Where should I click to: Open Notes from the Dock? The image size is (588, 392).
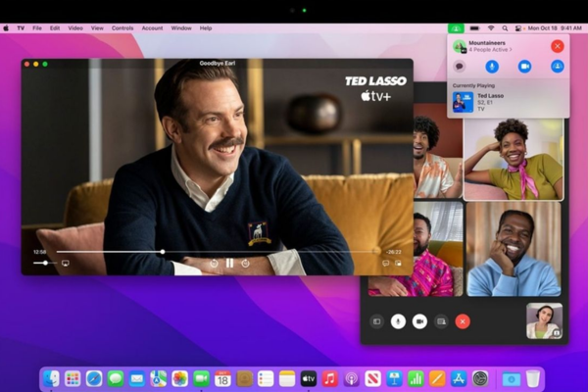tap(287, 379)
